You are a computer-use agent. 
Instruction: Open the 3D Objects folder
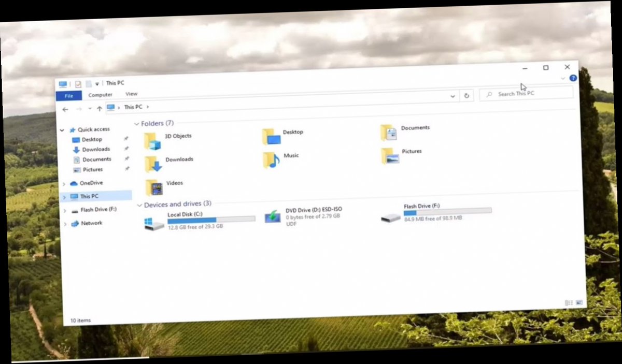[177, 136]
